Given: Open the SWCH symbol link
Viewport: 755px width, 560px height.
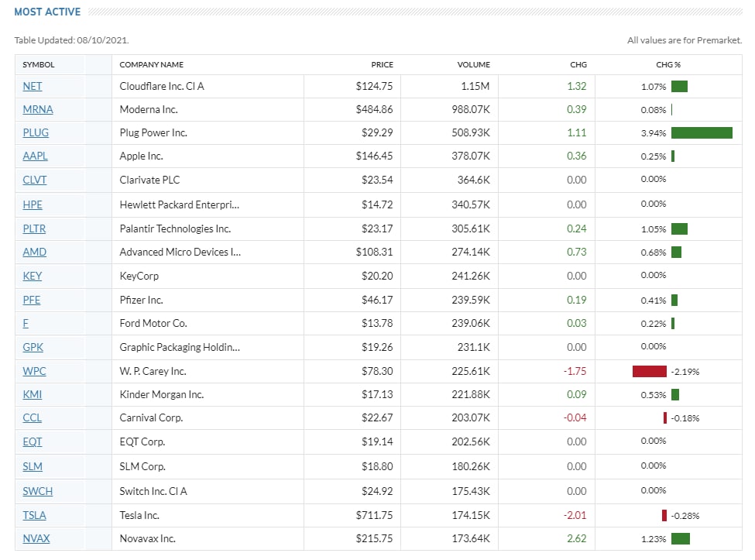Looking at the screenshot, I should [x=38, y=491].
